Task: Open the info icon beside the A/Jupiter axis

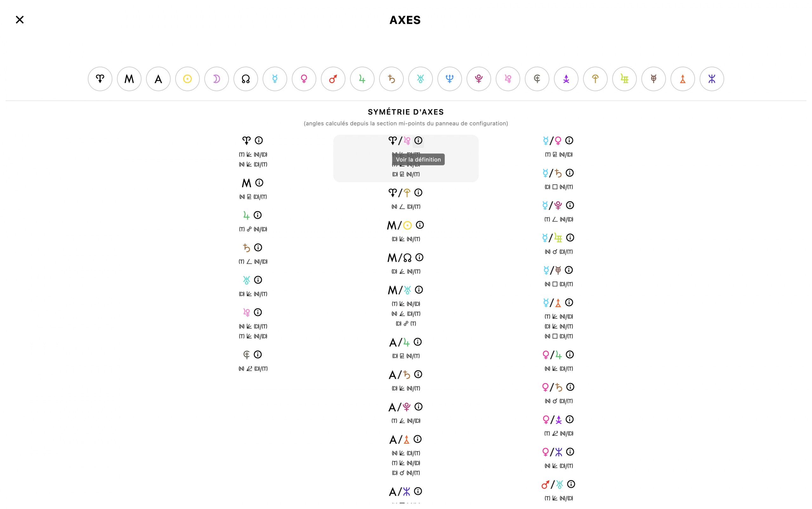Action: 417,342
